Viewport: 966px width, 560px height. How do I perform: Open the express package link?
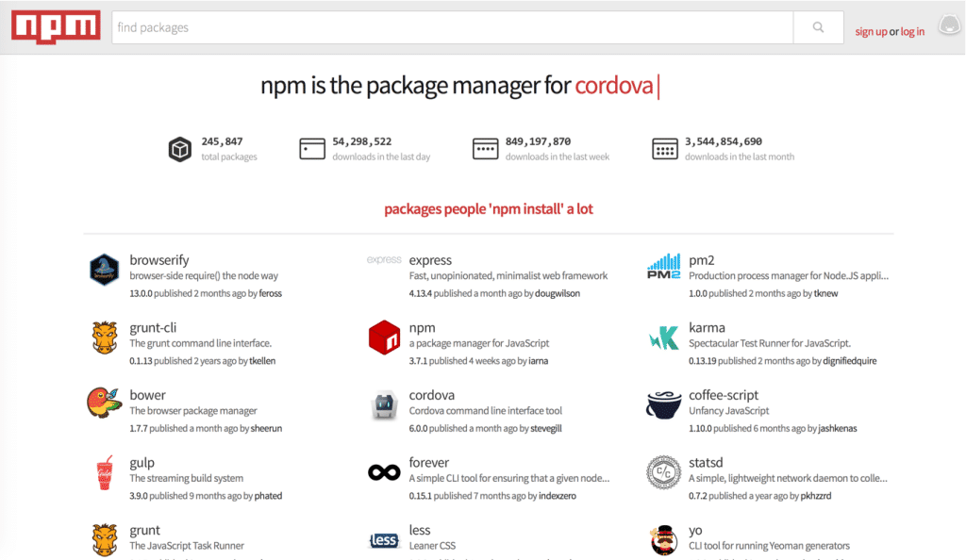(x=430, y=259)
